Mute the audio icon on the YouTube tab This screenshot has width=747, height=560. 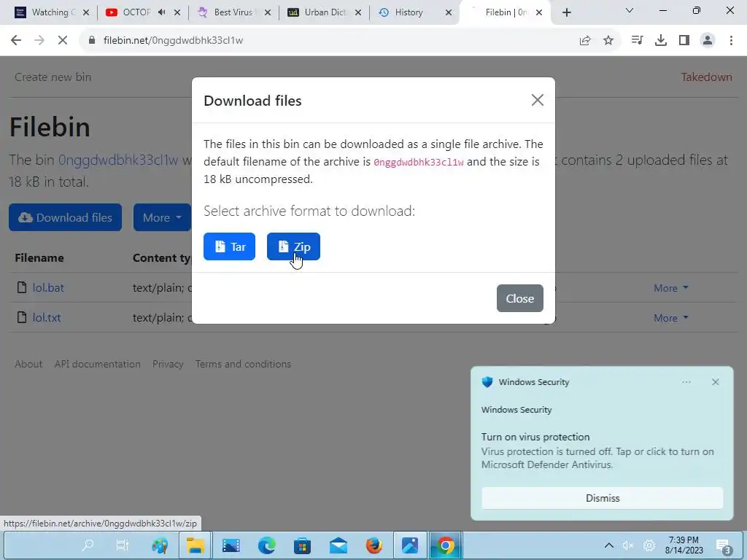click(161, 12)
